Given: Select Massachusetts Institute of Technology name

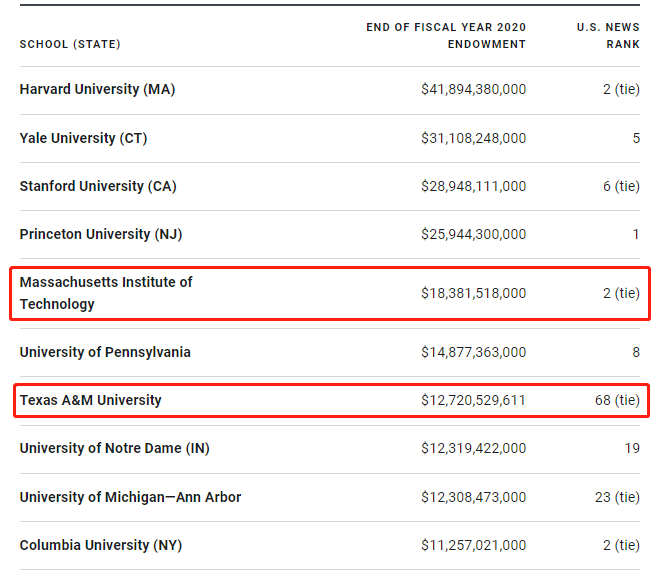Looking at the screenshot, I should tap(106, 293).
